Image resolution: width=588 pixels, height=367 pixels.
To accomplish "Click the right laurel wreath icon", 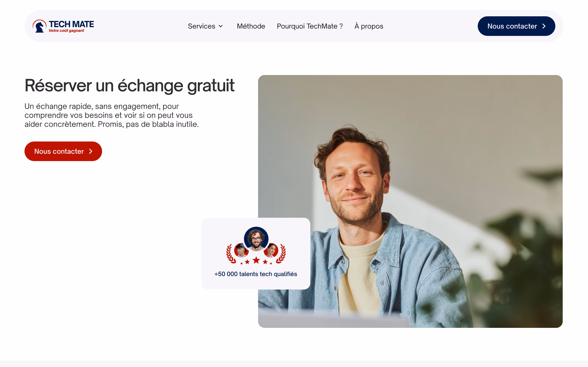I will [281, 254].
